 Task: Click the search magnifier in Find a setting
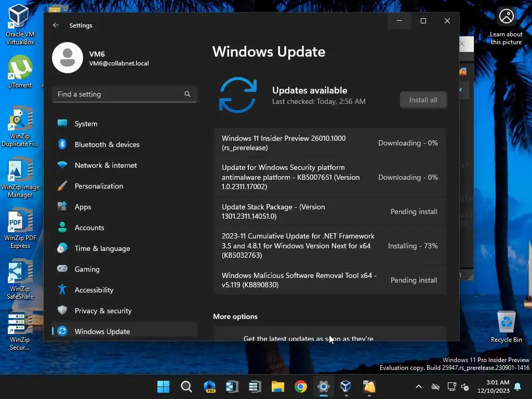[187, 94]
